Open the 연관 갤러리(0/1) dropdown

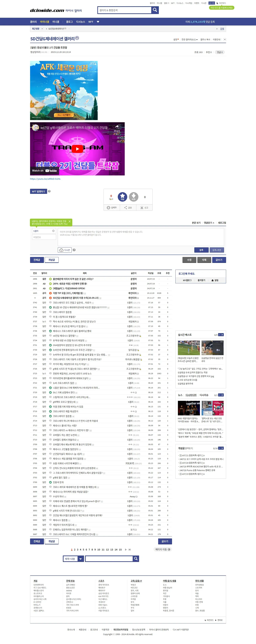click(189, 40)
